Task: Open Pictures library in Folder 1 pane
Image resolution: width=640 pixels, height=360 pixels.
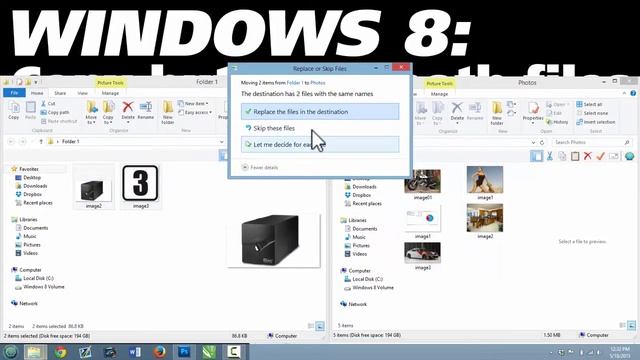Action: 32,245
